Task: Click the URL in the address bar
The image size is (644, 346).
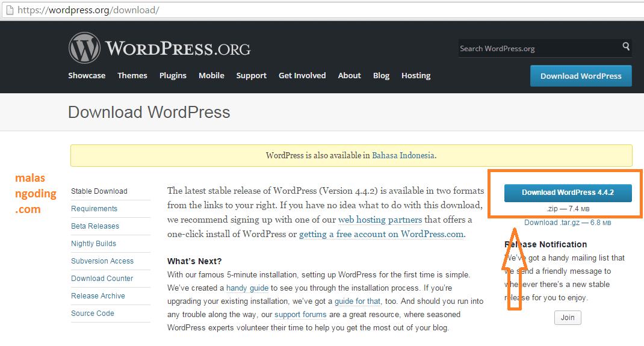Action: tap(89, 10)
